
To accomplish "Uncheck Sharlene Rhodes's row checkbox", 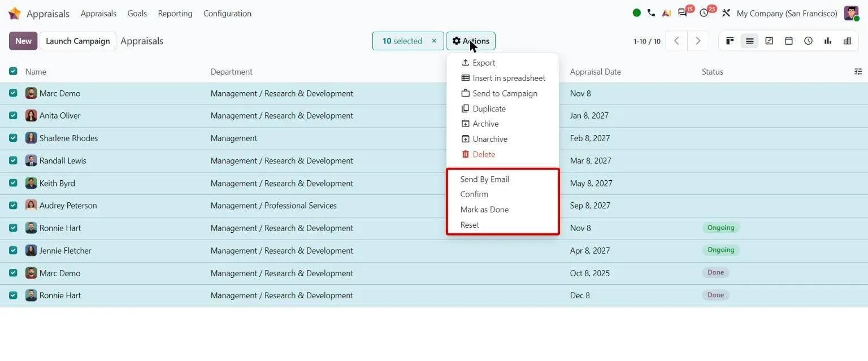I will (13, 137).
